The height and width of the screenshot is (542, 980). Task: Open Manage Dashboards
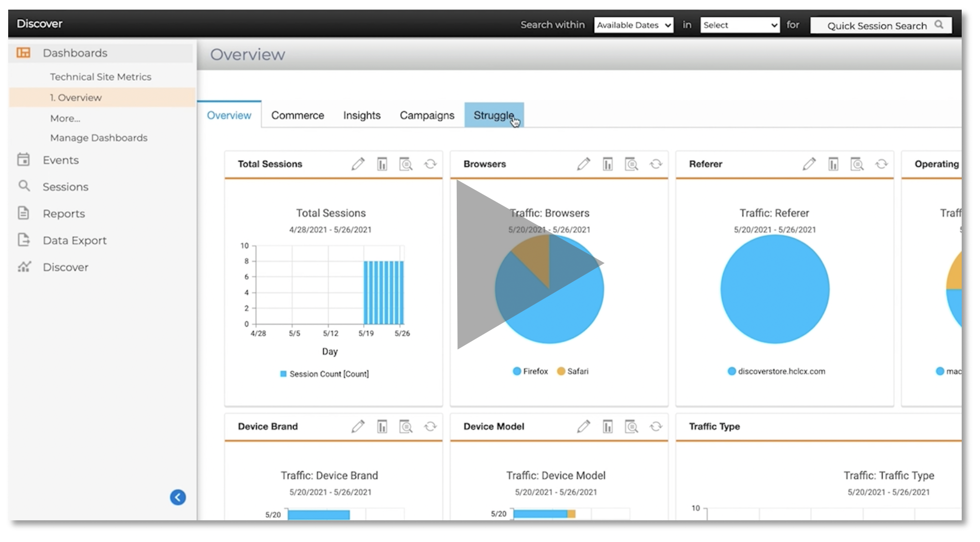click(99, 138)
